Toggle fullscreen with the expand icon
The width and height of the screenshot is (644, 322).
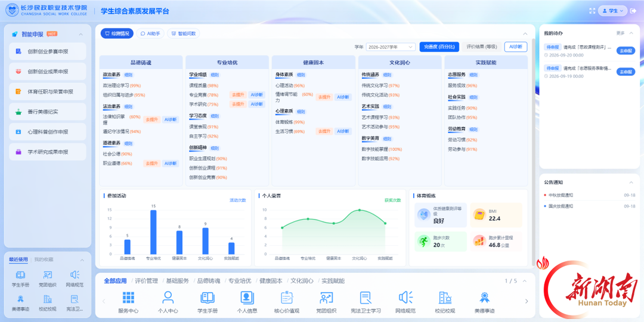pyautogui.click(x=592, y=11)
